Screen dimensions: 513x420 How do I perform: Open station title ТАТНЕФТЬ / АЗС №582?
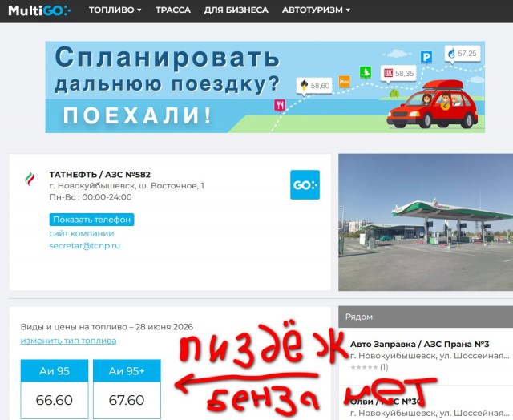click(x=99, y=175)
